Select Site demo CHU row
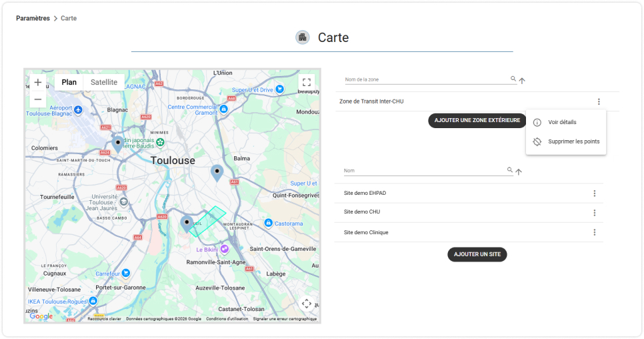Viewport: 644px width, 339px height. 469,212
